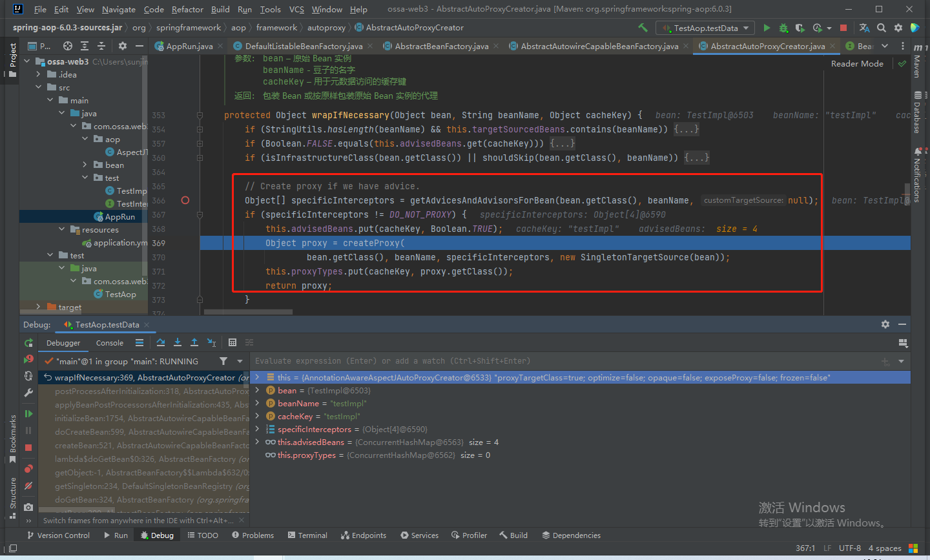Open the run configuration dropdown TestAop.testData
Image resolution: width=930 pixels, height=560 pixels.
pyautogui.click(x=705, y=28)
